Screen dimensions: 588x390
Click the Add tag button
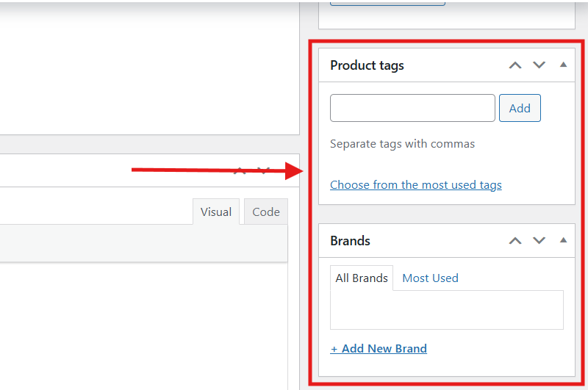(x=520, y=108)
